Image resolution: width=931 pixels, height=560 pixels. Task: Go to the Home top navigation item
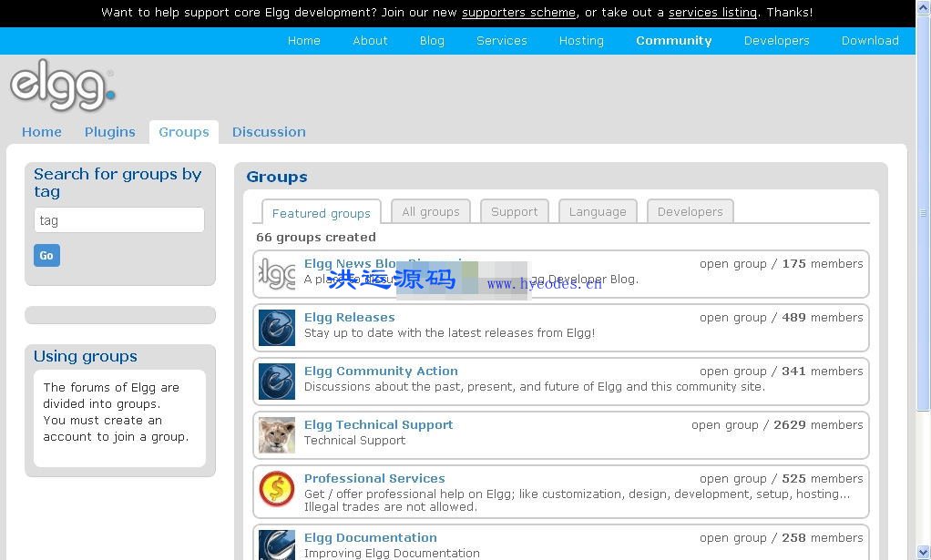pyautogui.click(x=303, y=40)
